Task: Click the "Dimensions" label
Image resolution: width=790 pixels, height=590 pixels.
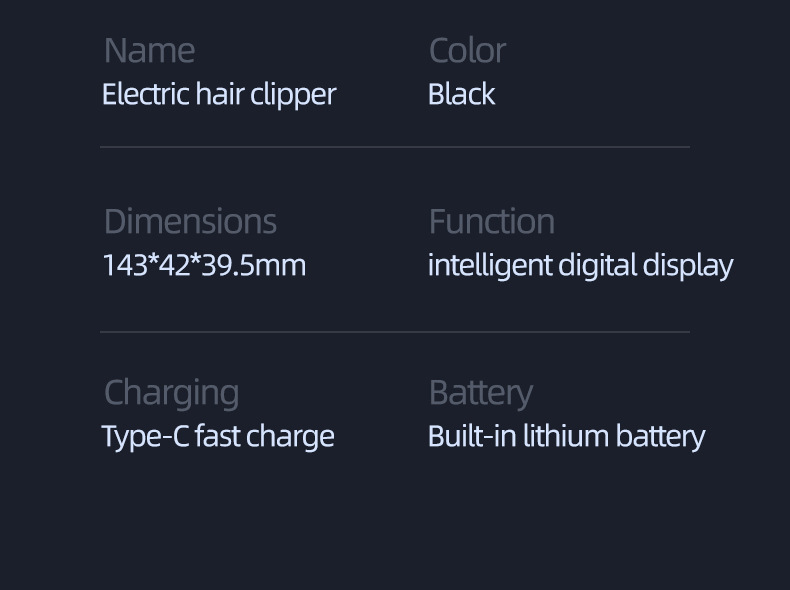Action: (x=190, y=222)
